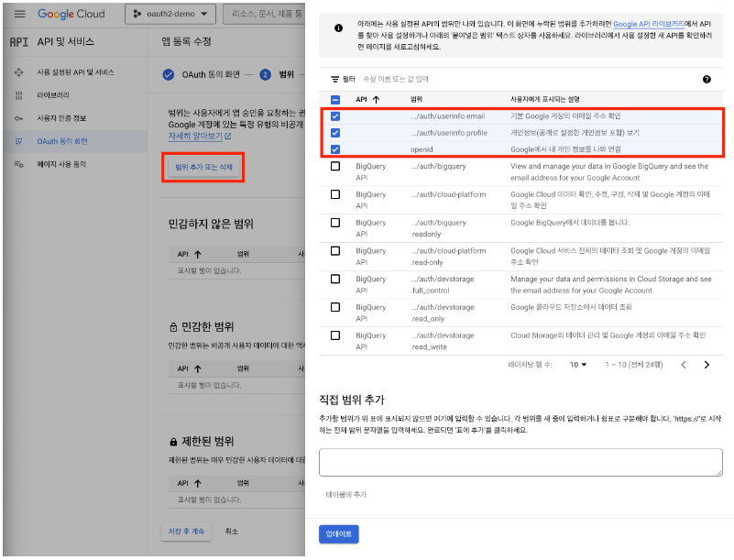This screenshot has height=560, width=734.
Task: Check the devstorage.read_only scope checkbox
Action: (x=335, y=307)
